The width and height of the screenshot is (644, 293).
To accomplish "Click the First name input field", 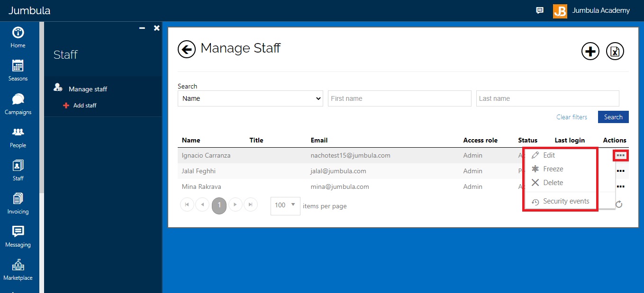I will pyautogui.click(x=399, y=98).
